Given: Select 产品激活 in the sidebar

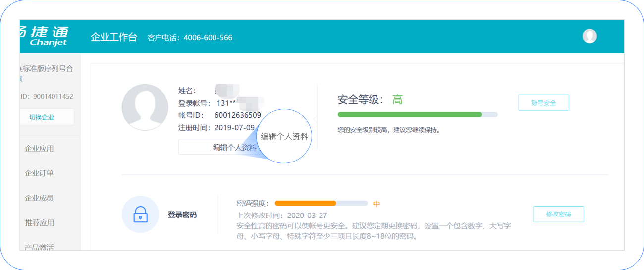Looking at the screenshot, I should [x=40, y=246].
